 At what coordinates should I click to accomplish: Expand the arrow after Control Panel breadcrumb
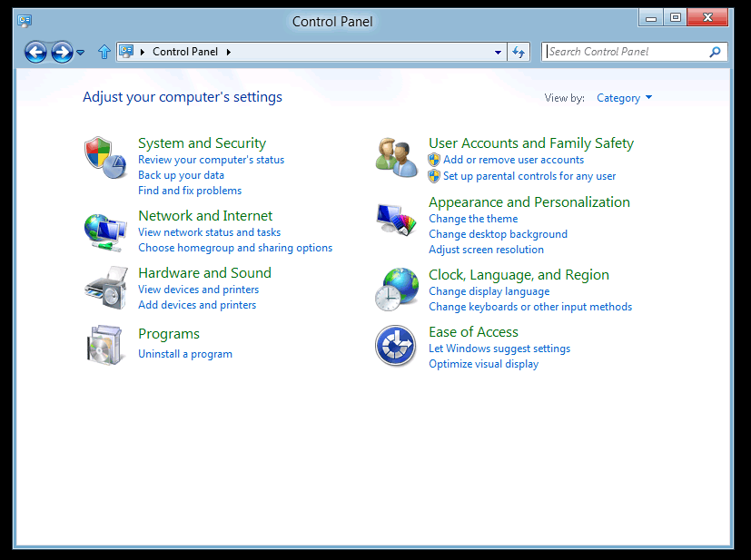[229, 52]
